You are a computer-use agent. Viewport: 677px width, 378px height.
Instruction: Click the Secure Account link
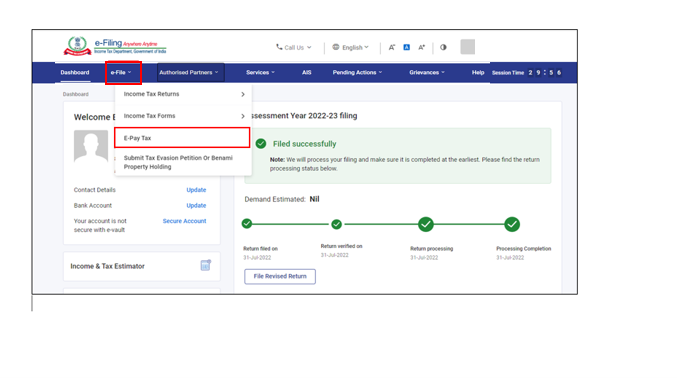(x=184, y=221)
